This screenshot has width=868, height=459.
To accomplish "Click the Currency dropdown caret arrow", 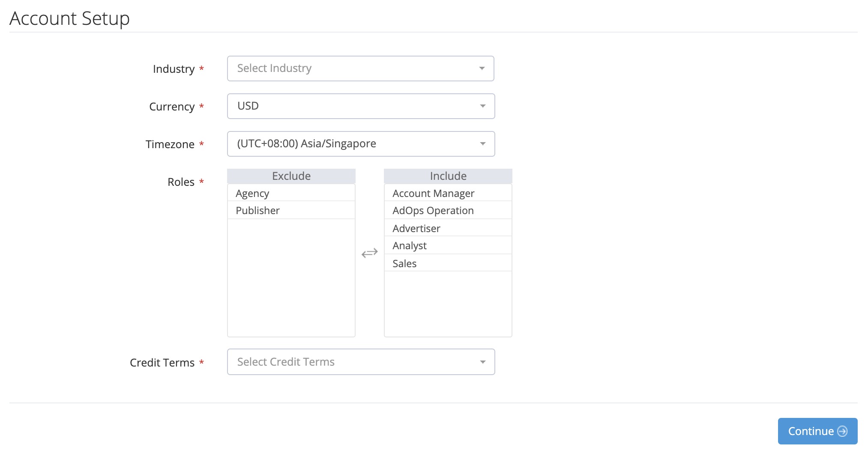I will coord(482,106).
